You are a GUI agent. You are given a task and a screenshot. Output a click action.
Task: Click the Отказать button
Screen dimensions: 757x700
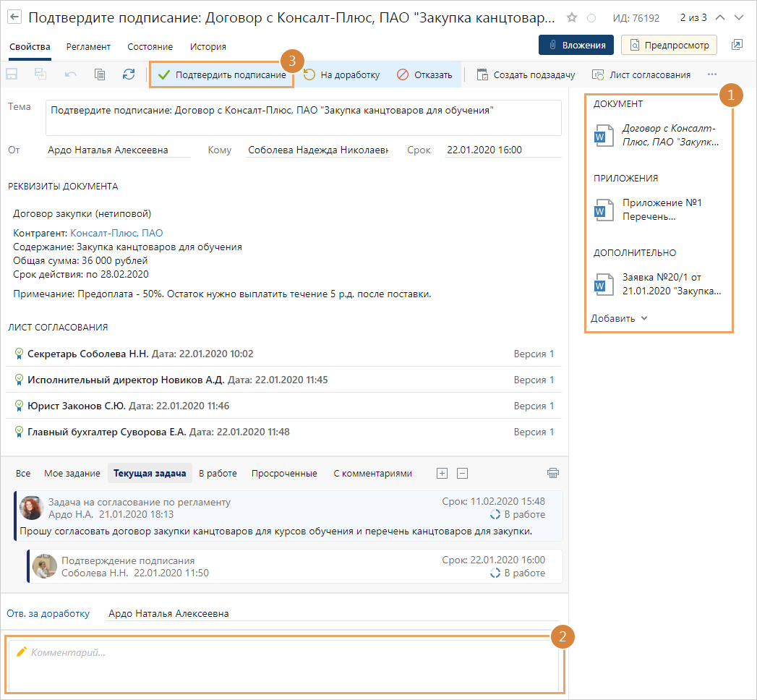(x=425, y=74)
